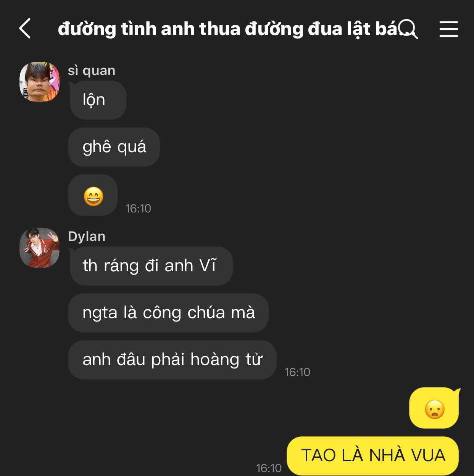The height and width of the screenshot is (476, 474).
Task: Tap 16:10 timestamp beside 'TAO LÀ NHÀ VUA'
Action: point(269,468)
